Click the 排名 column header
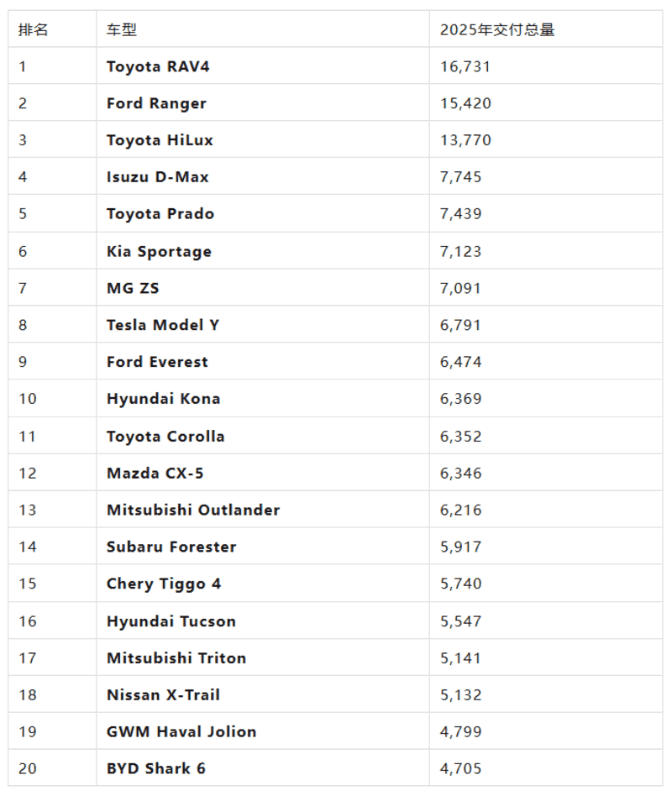Screen dimensions: 672x796 point(34,29)
